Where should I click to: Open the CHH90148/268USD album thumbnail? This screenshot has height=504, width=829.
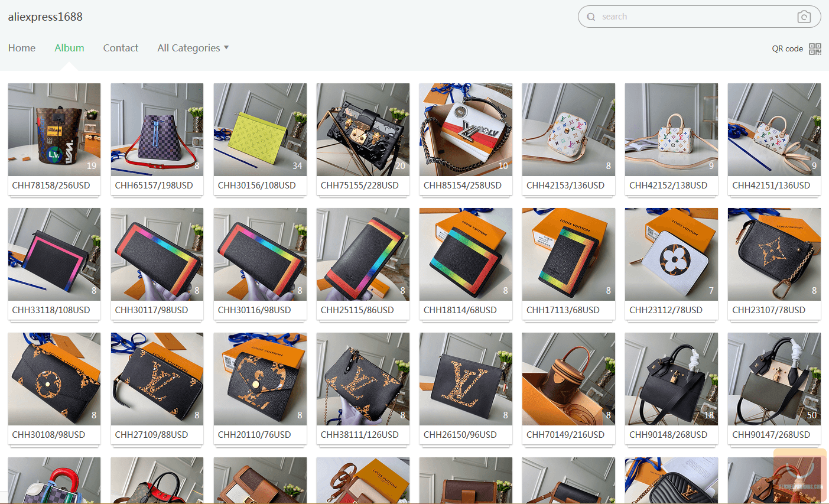[x=671, y=379]
